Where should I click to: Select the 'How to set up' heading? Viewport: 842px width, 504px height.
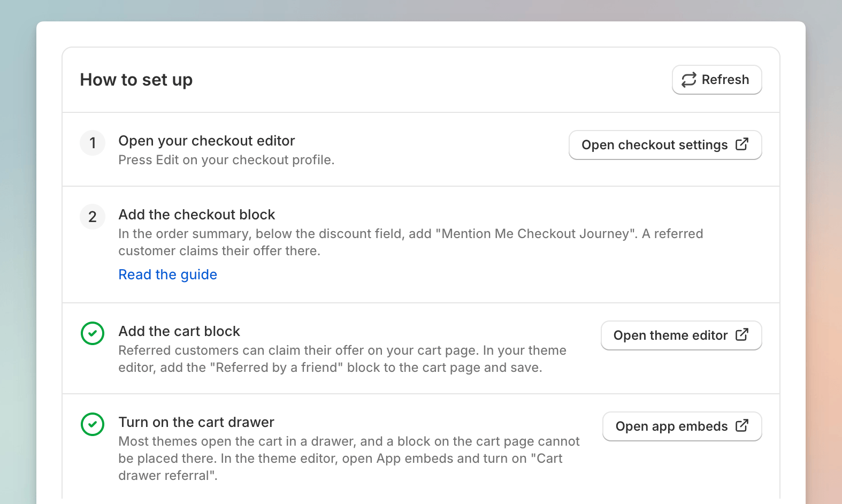(136, 80)
